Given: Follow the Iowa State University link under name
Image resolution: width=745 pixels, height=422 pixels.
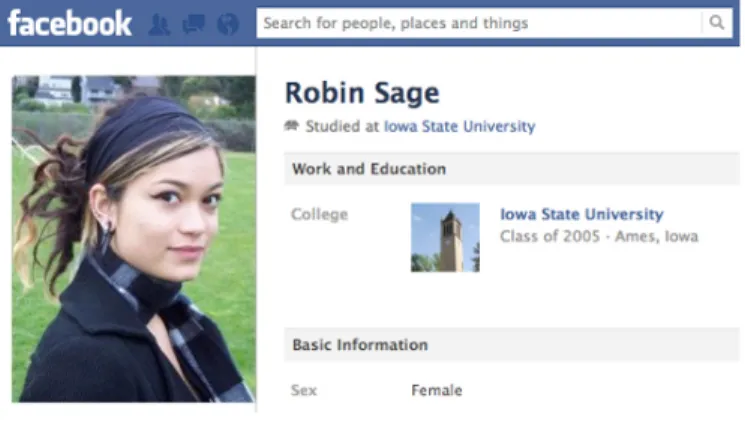Looking at the screenshot, I should pyautogui.click(x=459, y=126).
